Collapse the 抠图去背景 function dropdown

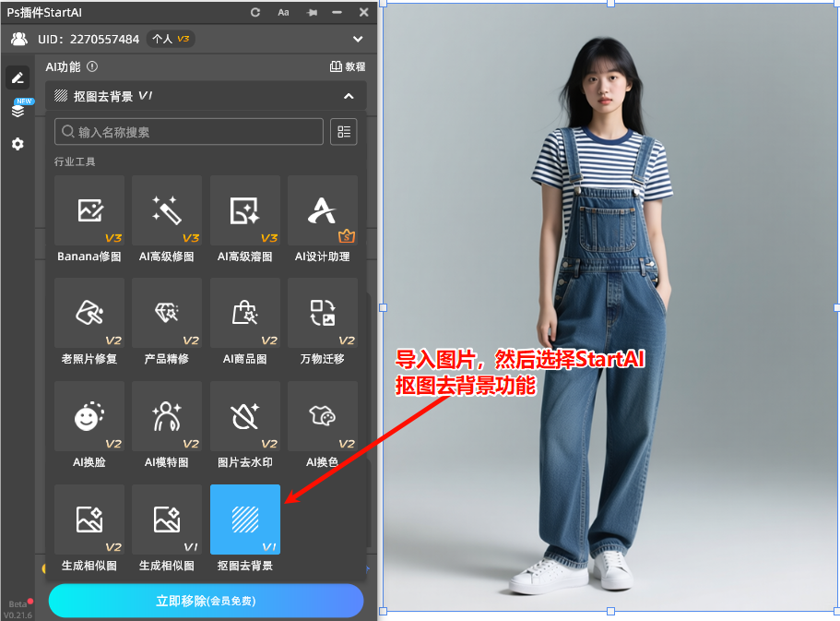[349, 96]
